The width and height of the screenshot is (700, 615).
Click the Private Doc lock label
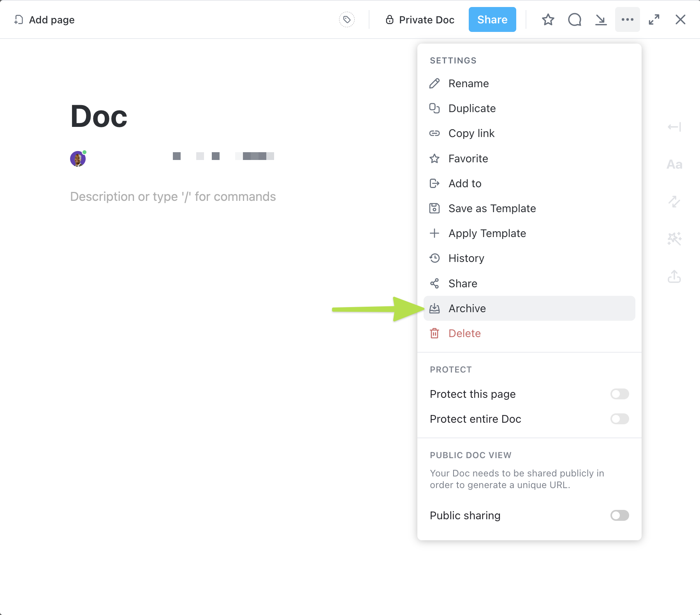420,20
